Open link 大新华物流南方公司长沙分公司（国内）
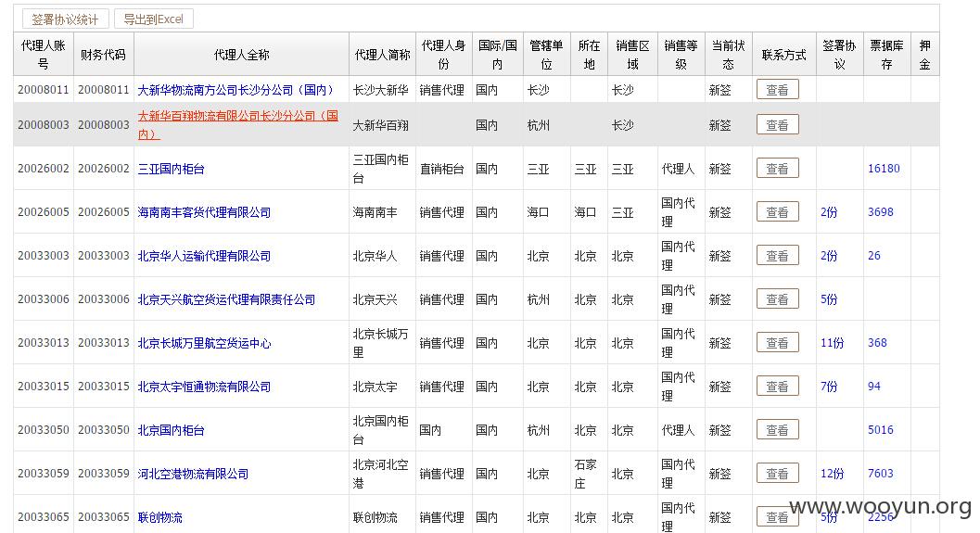The width and height of the screenshot is (980, 533). (x=236, y=90)
